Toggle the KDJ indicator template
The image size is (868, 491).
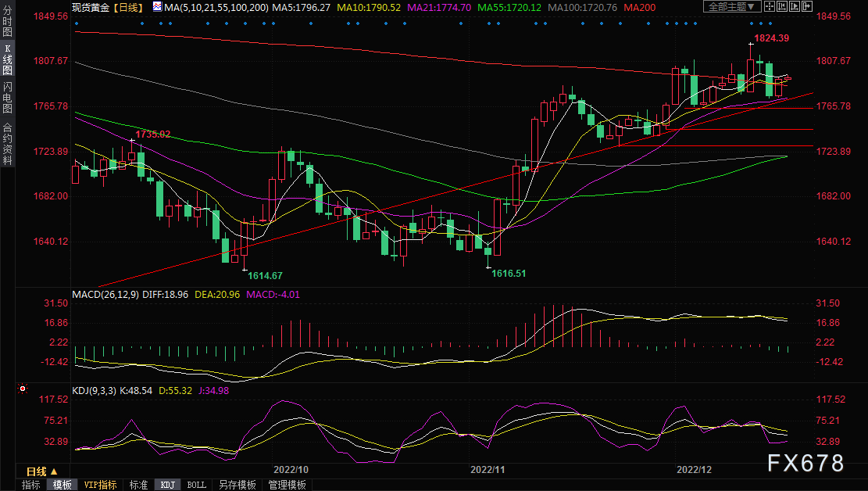coord(167,485)
